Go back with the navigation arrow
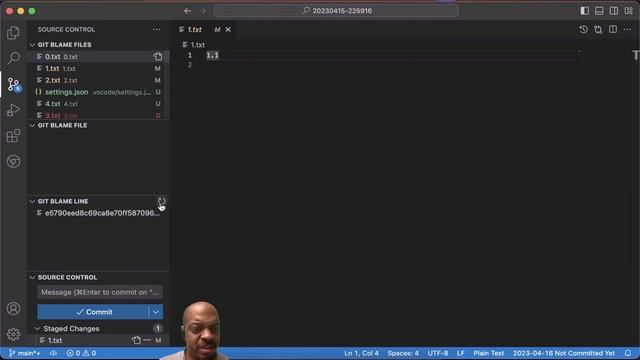The image size is (640, 360). pos(188,11)
